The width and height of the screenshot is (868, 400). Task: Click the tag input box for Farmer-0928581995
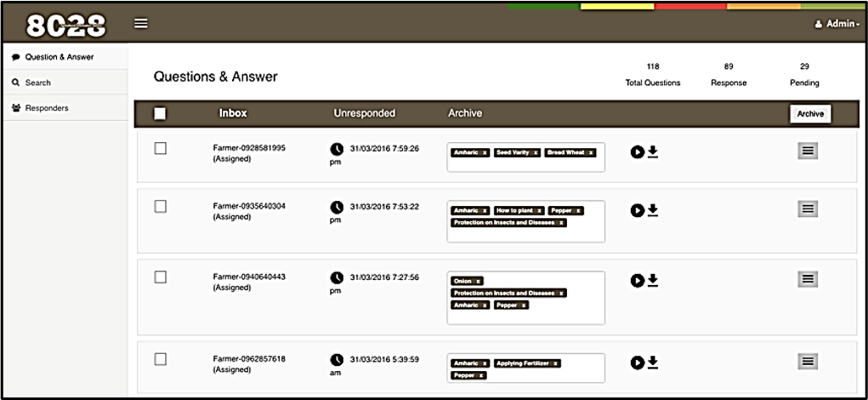526,157
